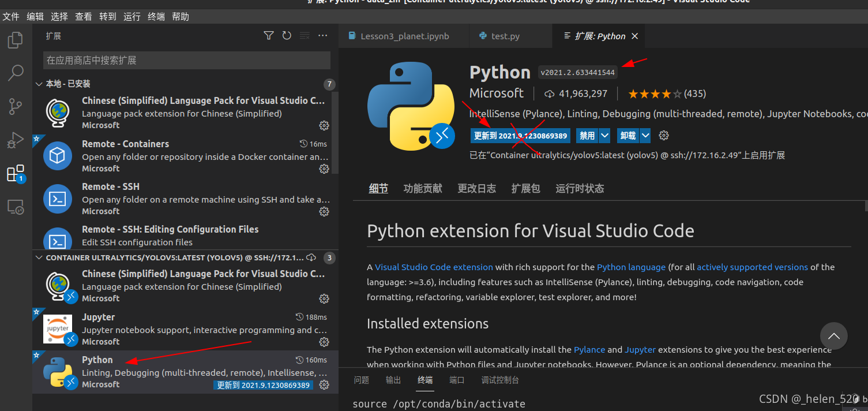Viewport: 868px width, 411px height.
Task: Open the disable button dropdown arrow
Action: [604, 136]
